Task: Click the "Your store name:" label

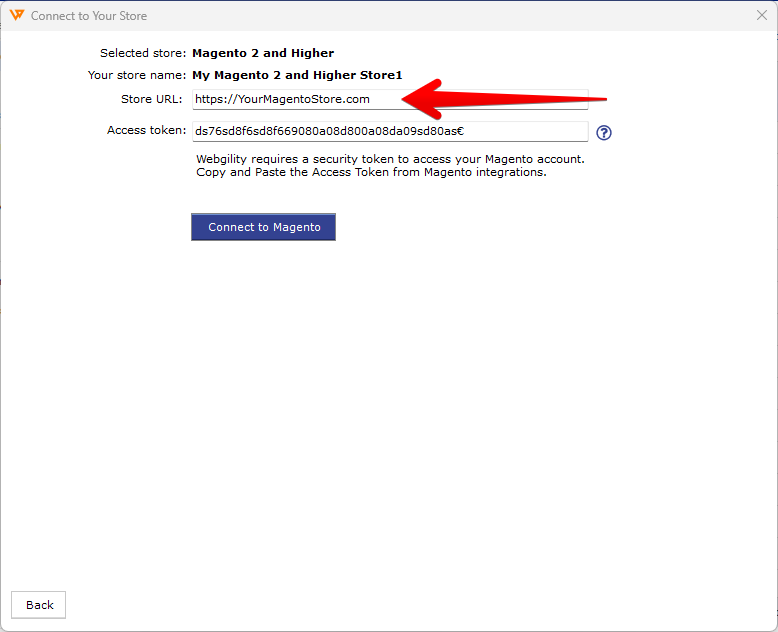Action: (137, 75)
